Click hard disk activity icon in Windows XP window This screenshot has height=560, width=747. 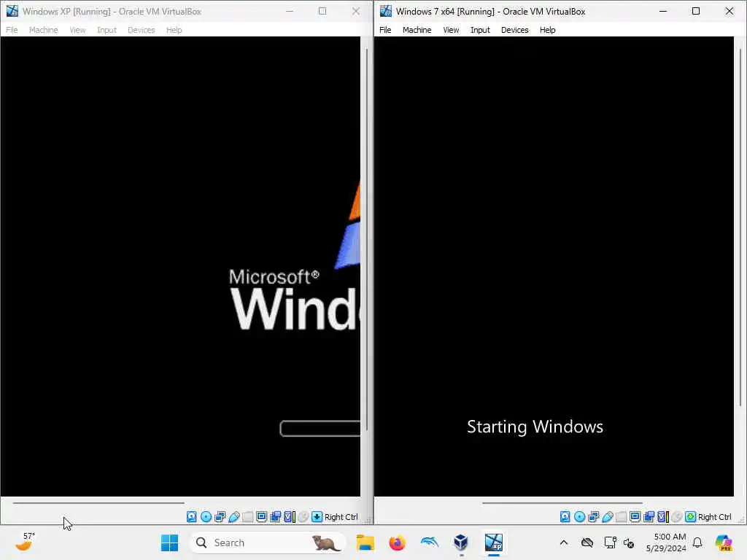pos(192,517)
